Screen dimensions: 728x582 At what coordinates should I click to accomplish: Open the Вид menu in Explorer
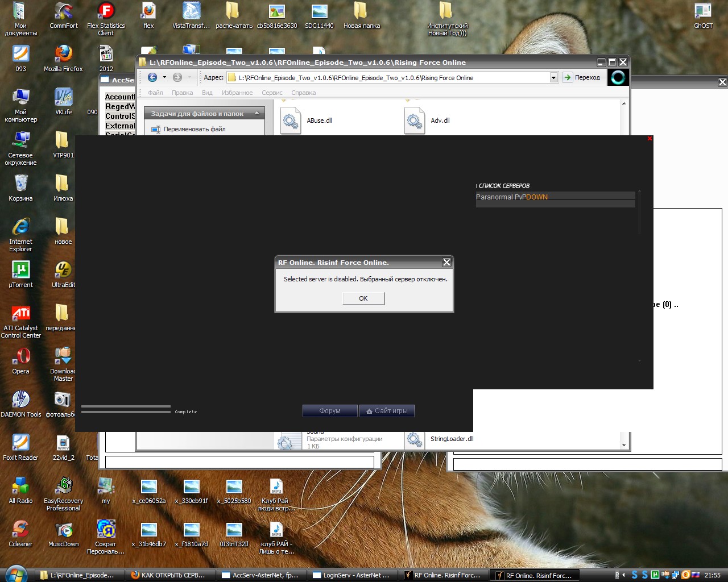(207, 93)
